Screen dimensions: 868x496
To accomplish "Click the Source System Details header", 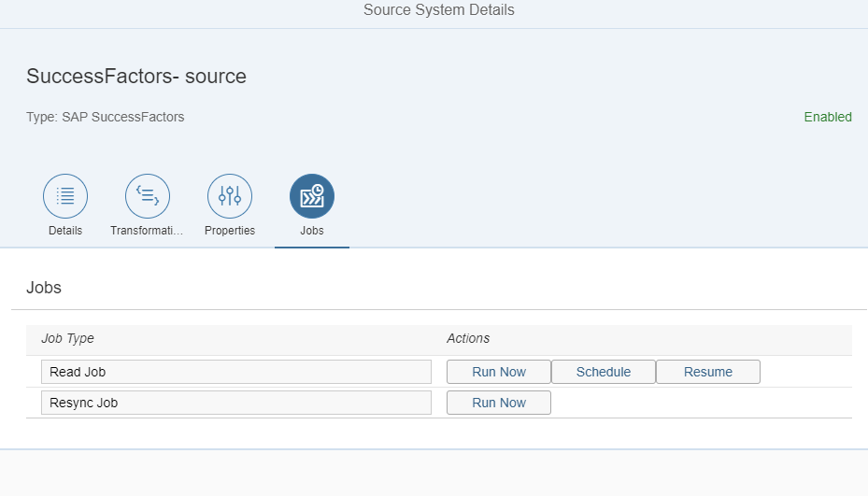I will click(439, 10).
